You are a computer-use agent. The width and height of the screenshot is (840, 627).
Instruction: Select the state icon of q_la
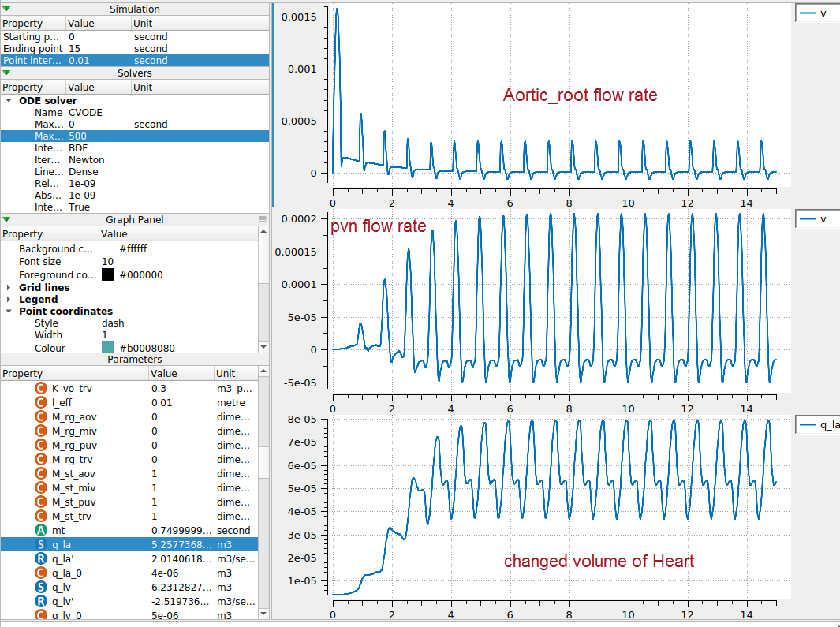pyautogui.click(x=41, y=544)
